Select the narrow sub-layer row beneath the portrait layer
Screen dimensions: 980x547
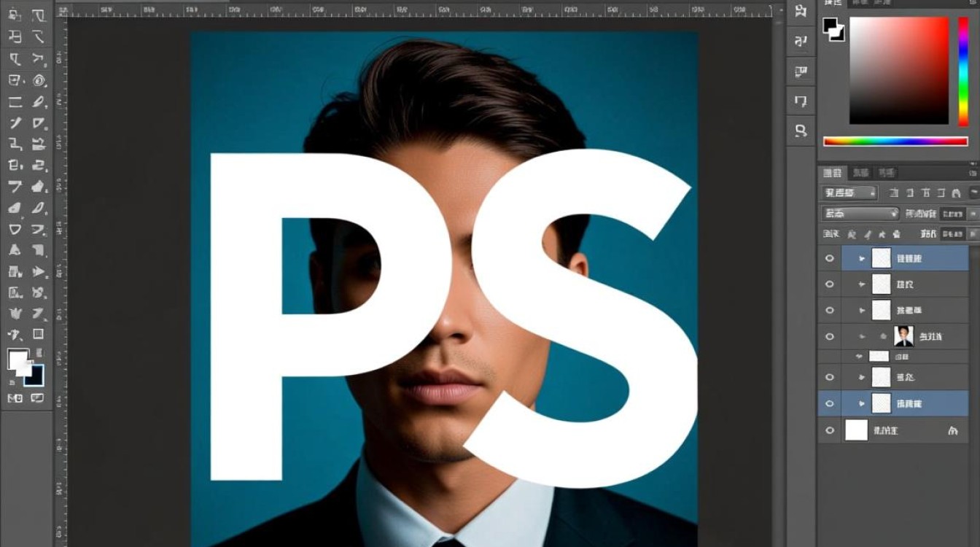893,357
